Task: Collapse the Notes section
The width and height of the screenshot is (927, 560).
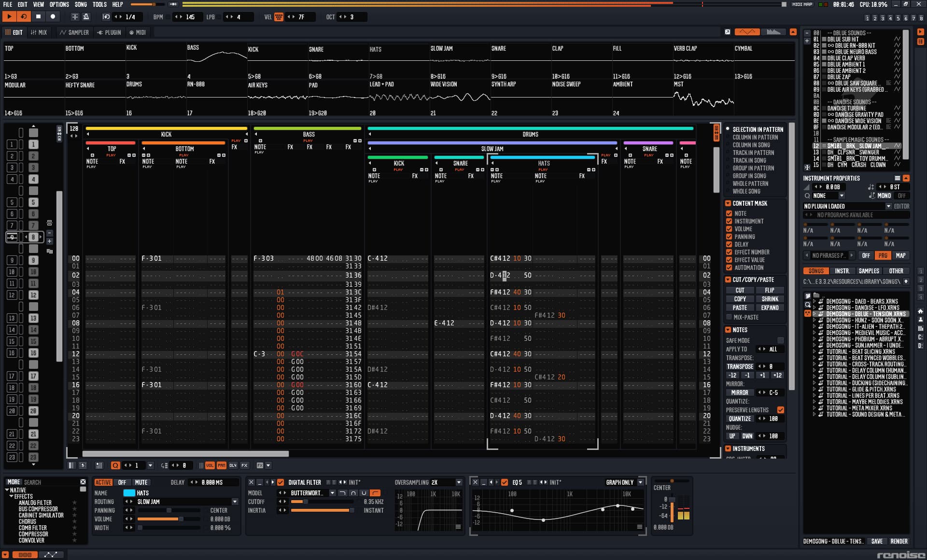Action: point(728,330)
